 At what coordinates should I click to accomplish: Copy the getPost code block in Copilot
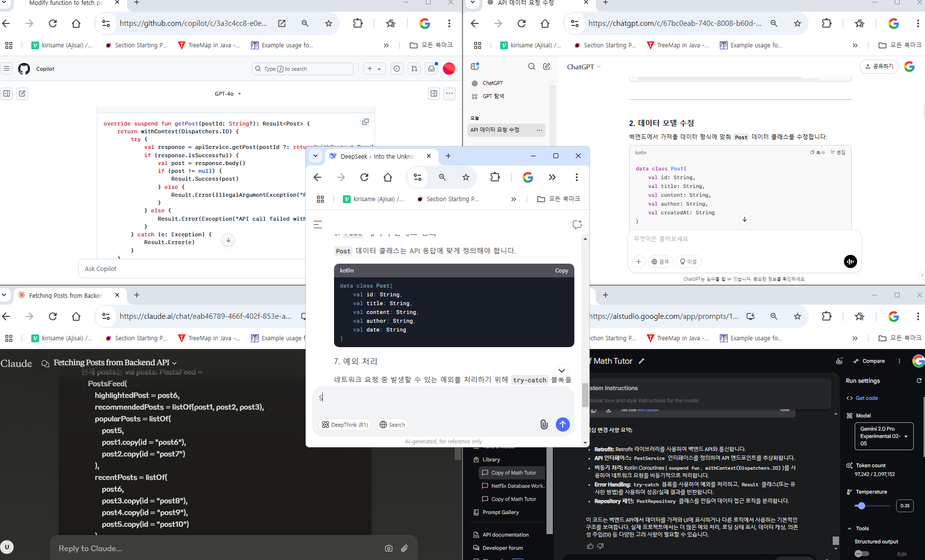365,122
